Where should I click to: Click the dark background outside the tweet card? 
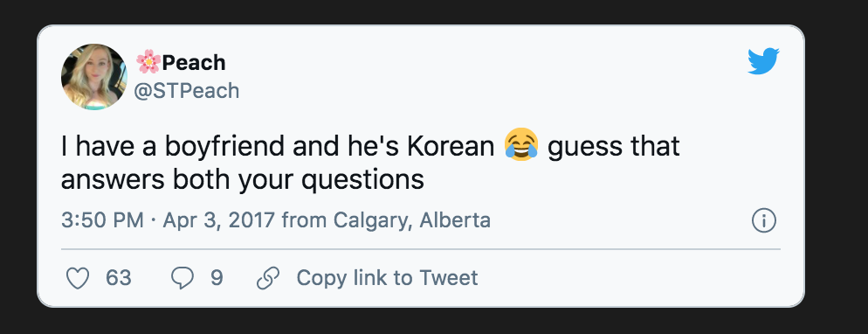(836, 166)
